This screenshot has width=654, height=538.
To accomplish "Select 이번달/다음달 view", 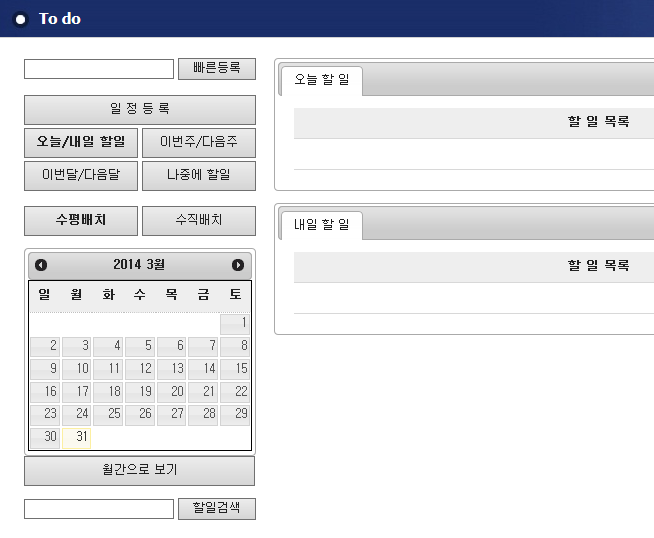I will tap(81, 175).
